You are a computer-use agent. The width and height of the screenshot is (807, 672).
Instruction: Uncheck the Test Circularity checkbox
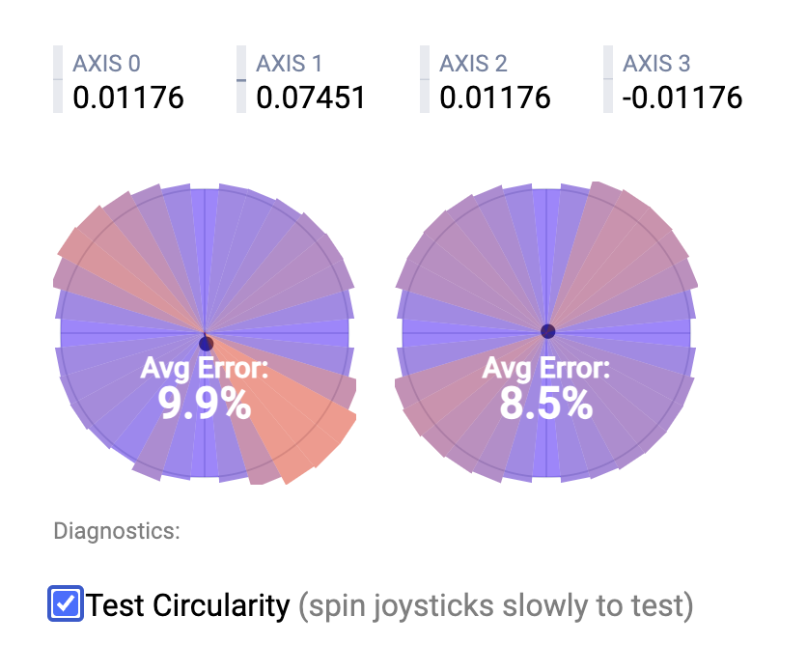(66, 604)
